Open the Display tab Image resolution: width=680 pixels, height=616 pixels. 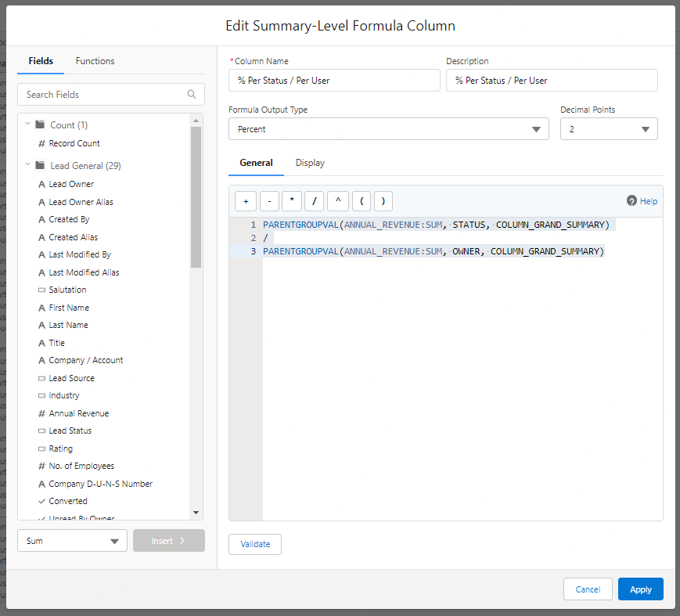(x=310, y=163)
